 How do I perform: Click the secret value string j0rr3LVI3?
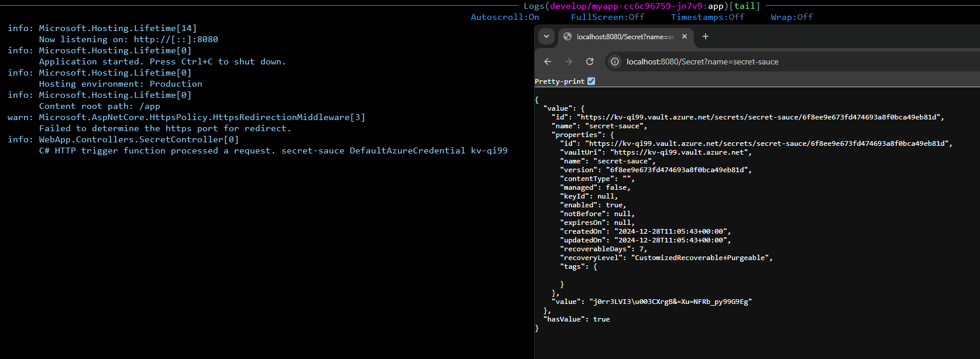point(670,302)
